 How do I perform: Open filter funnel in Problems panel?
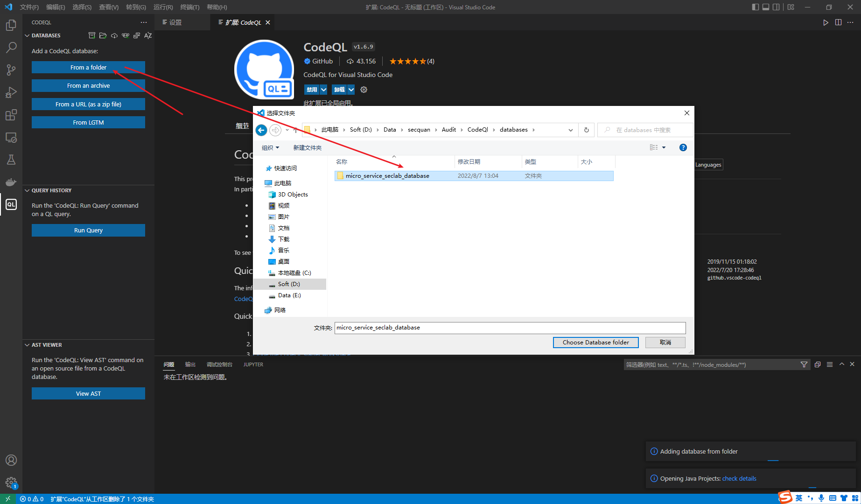[x=804, y=365]
